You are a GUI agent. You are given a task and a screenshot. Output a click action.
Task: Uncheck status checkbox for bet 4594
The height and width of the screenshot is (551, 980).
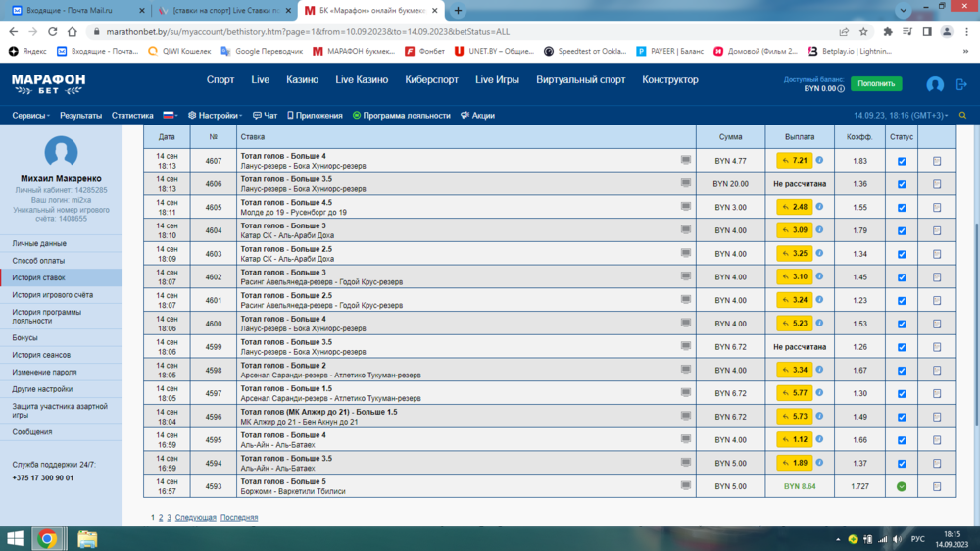click(902, 463)
